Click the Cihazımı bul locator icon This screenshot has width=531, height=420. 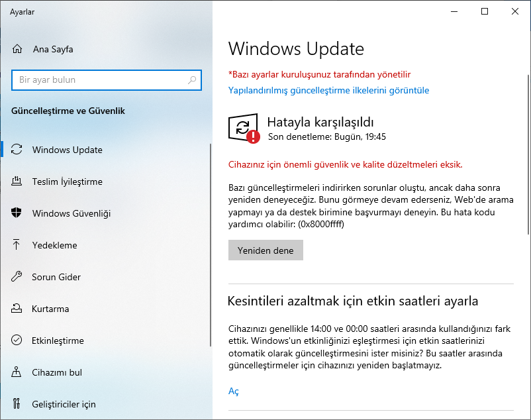pyautogui.click(x=17, y=372)
